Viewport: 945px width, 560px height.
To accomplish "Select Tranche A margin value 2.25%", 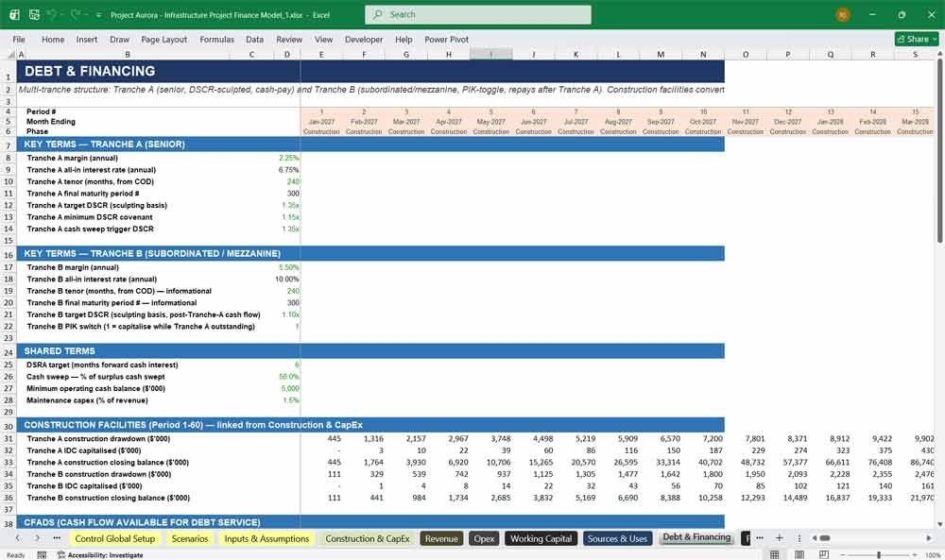I will click(x=287, y=159).
